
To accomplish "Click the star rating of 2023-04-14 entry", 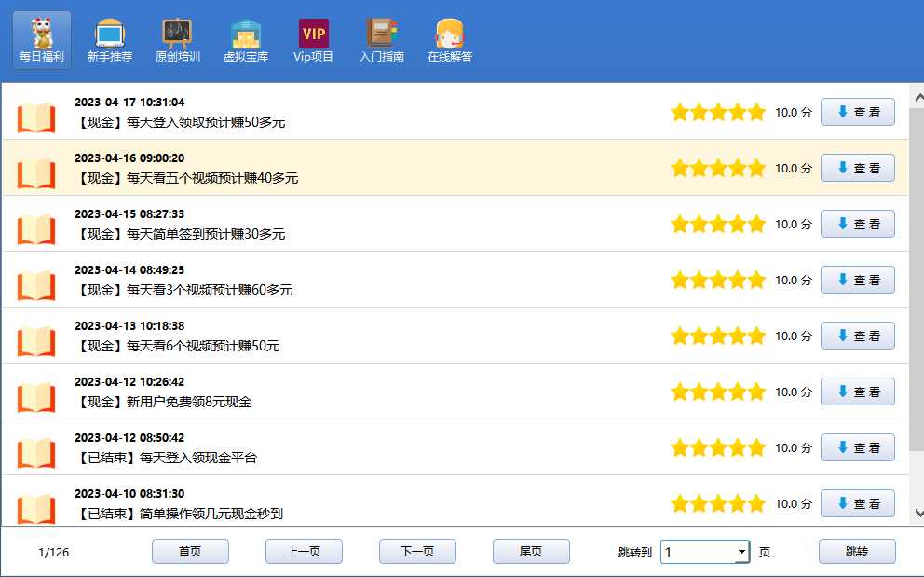I will (718, 280).
